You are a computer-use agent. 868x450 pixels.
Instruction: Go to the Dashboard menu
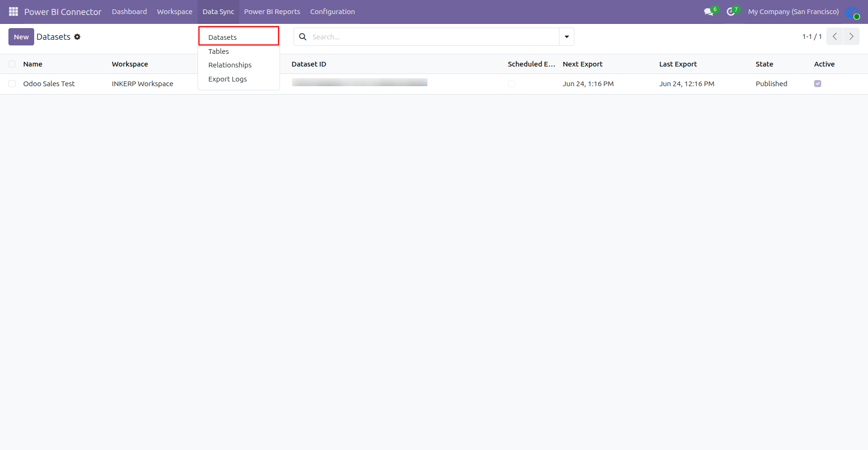[129, 12]
